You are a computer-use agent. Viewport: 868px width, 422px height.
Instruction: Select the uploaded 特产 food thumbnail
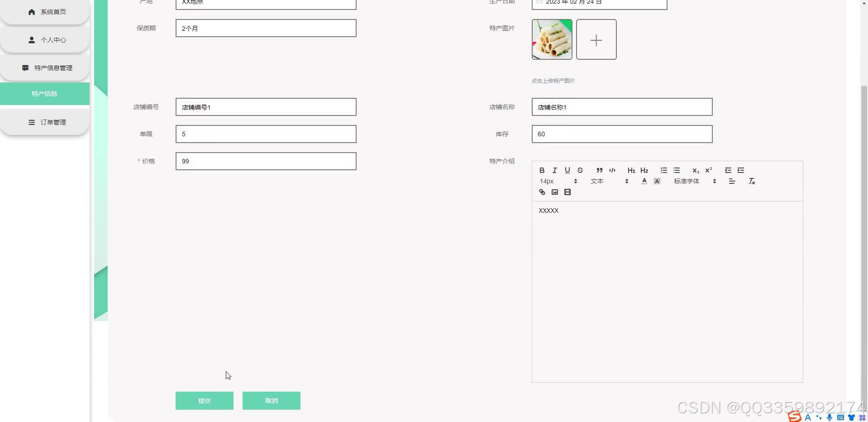pyautogui.click(x=552, y=39)
